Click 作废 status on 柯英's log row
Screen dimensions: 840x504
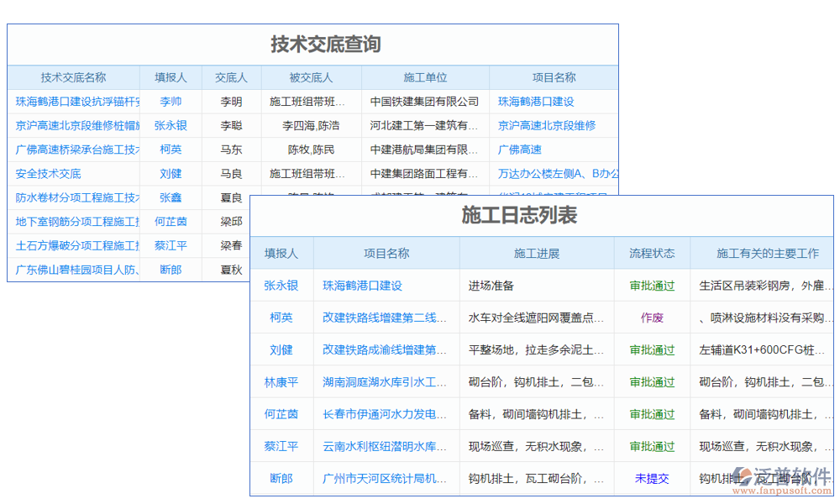pos(651,318)
